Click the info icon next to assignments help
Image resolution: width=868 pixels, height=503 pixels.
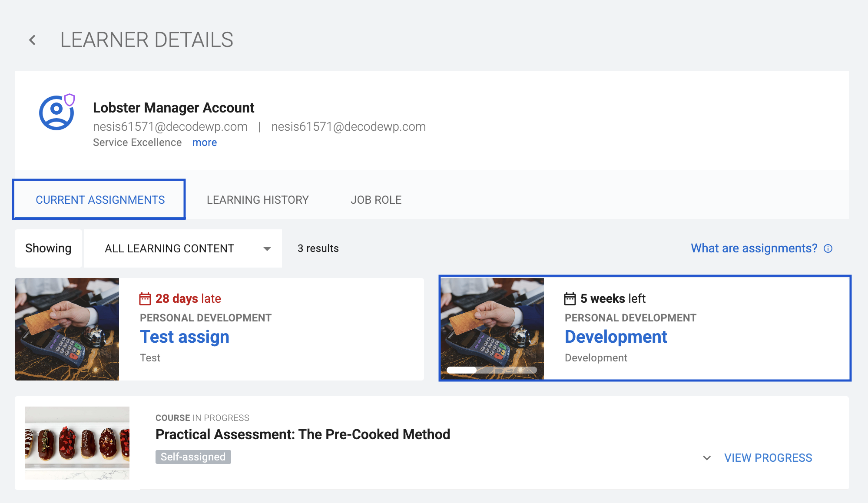[x=828, y=248]
